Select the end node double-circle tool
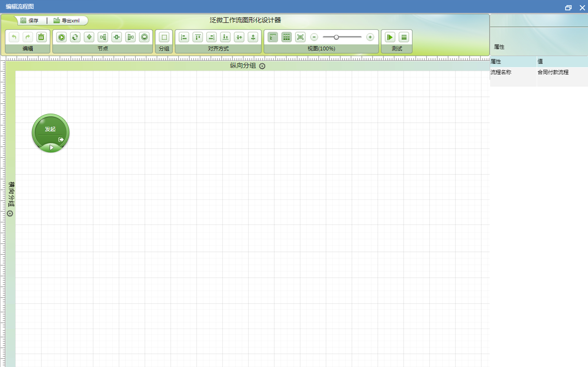Image resolution: width=588 pixels, height=367 pixels. [144, 37]
